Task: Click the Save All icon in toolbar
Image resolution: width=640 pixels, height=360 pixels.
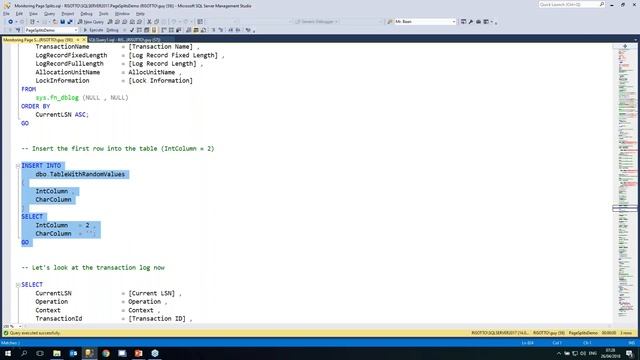Action: (70, 22)
